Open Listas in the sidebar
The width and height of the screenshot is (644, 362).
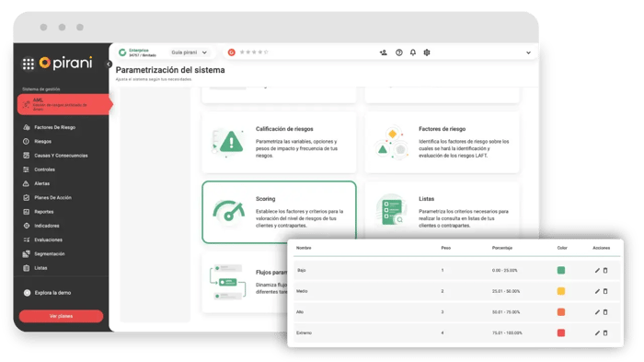coord(40,268)
